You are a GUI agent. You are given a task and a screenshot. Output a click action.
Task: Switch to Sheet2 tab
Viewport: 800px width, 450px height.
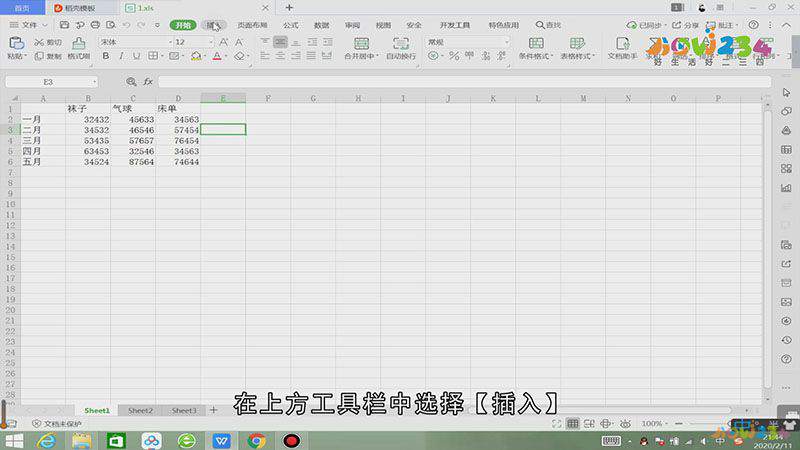[x=140, y=410]
